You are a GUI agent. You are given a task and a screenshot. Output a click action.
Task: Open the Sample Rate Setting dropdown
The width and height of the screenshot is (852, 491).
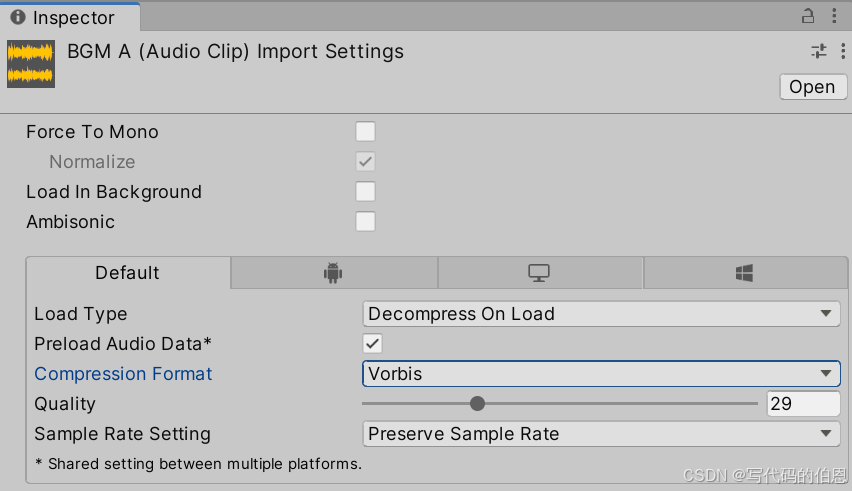coord(600,434)
